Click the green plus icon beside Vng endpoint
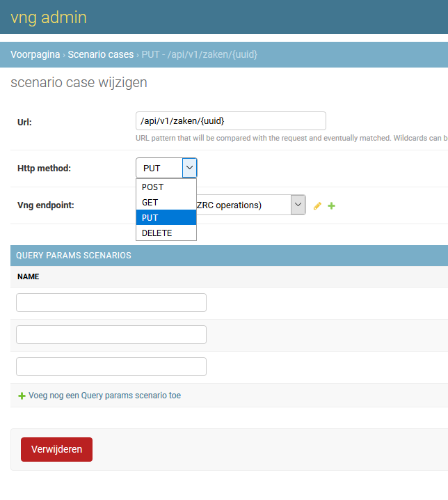Viewport: 448px width, 500px height. point(331,205)
